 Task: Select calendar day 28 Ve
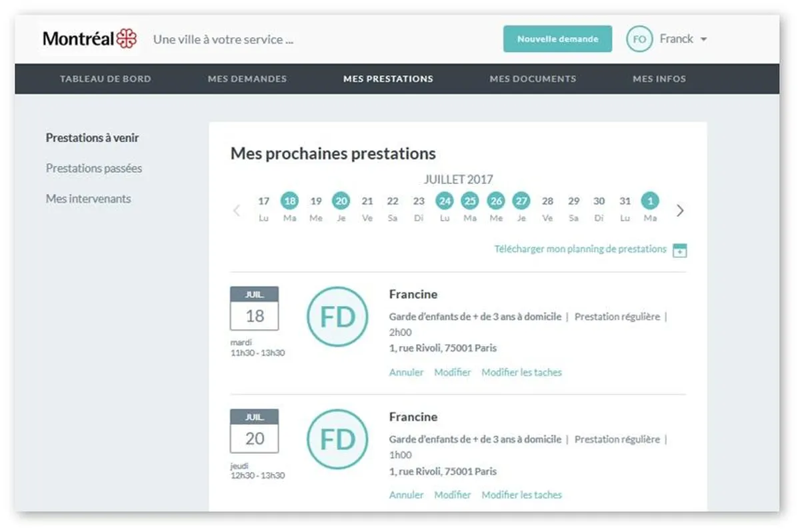click(x=547, y=208)
